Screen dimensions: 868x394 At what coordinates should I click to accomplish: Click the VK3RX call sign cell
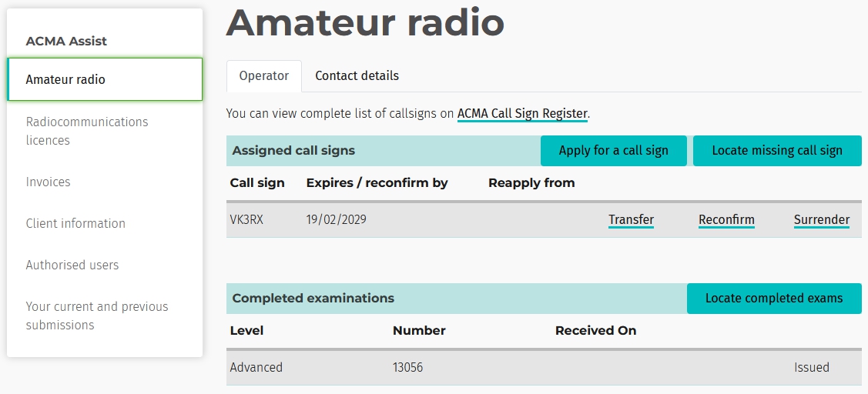[x=246, y=220]
